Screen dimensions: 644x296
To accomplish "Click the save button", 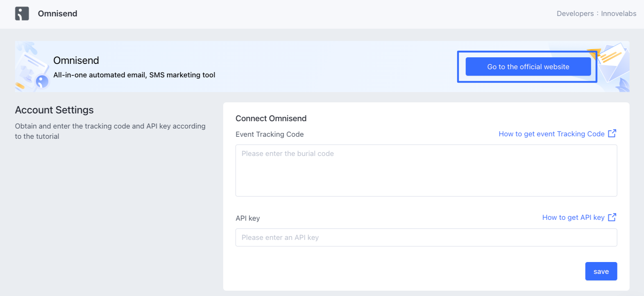I will tap(601, 271).
